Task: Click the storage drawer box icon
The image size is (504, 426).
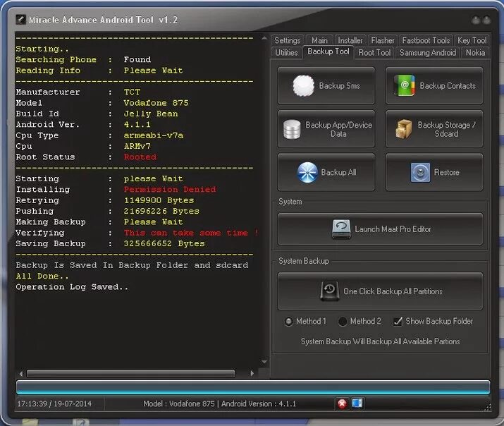Action: click(404, 129)
